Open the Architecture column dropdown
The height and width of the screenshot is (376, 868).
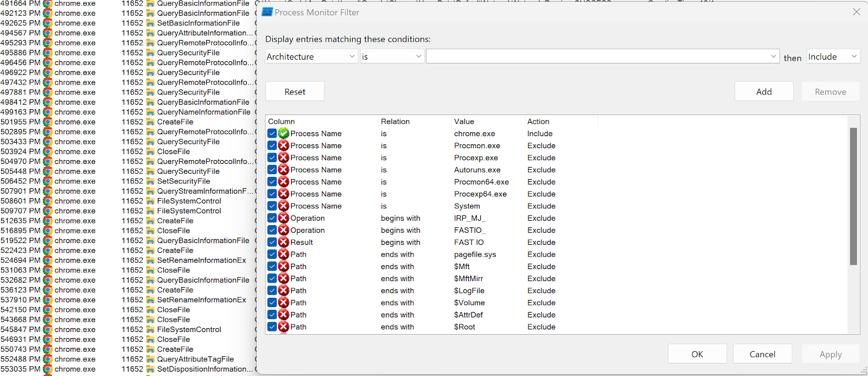311,56
